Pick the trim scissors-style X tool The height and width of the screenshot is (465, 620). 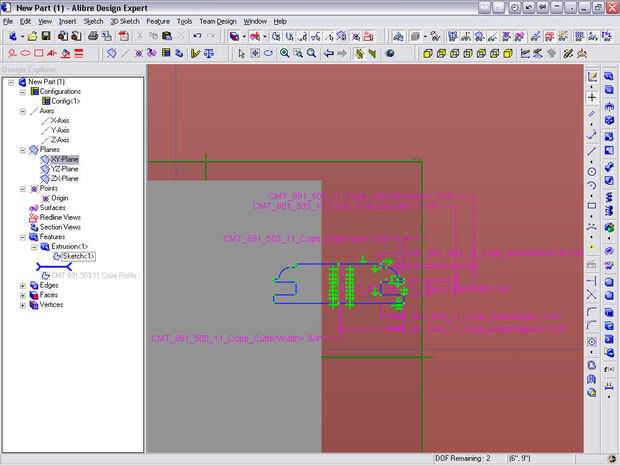pos(592,295)
